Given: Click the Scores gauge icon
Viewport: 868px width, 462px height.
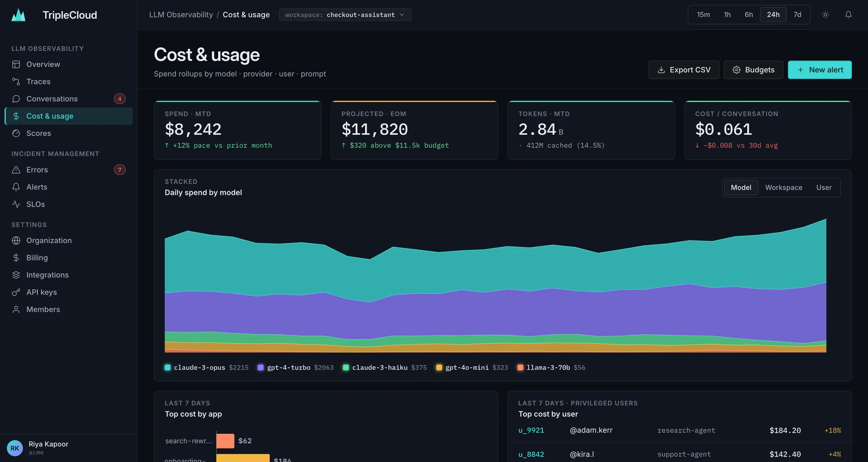Looking at the screenshot, I should (16, 133).
